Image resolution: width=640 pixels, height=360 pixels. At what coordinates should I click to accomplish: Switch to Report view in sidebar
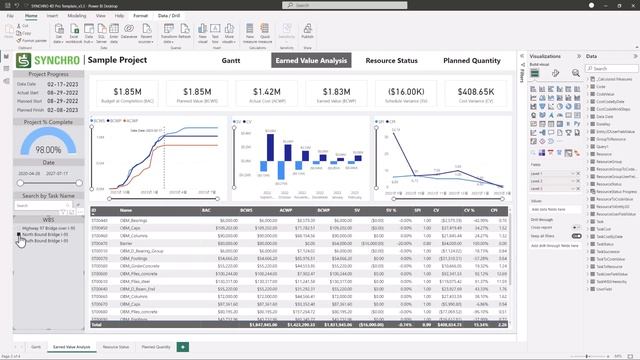6,57
